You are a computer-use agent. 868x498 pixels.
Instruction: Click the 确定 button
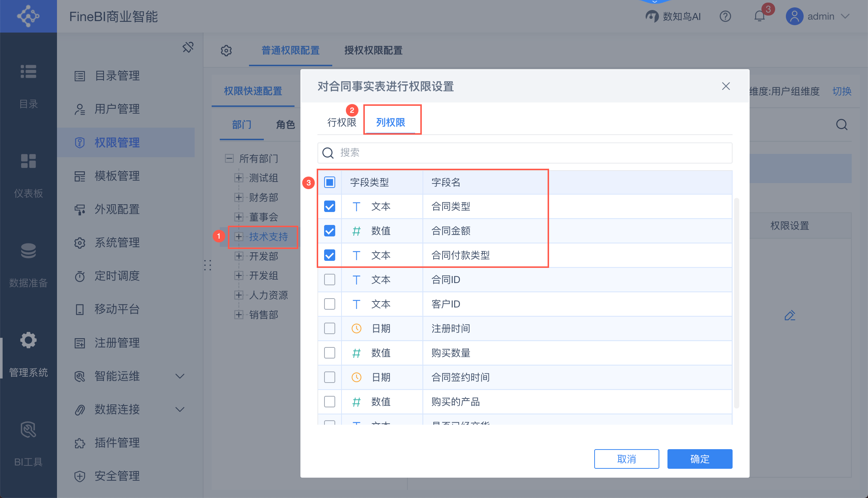(x=699, y=459)
